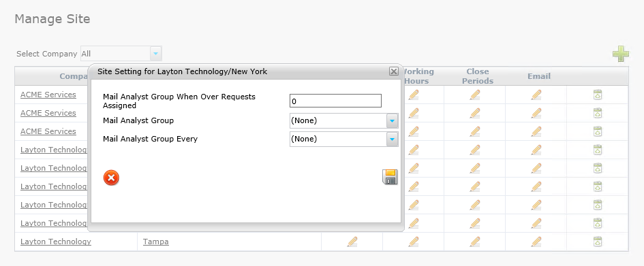Delete the second ACME Services row
This screenshot has width=644, height=266.
click(x=598, y=113)
